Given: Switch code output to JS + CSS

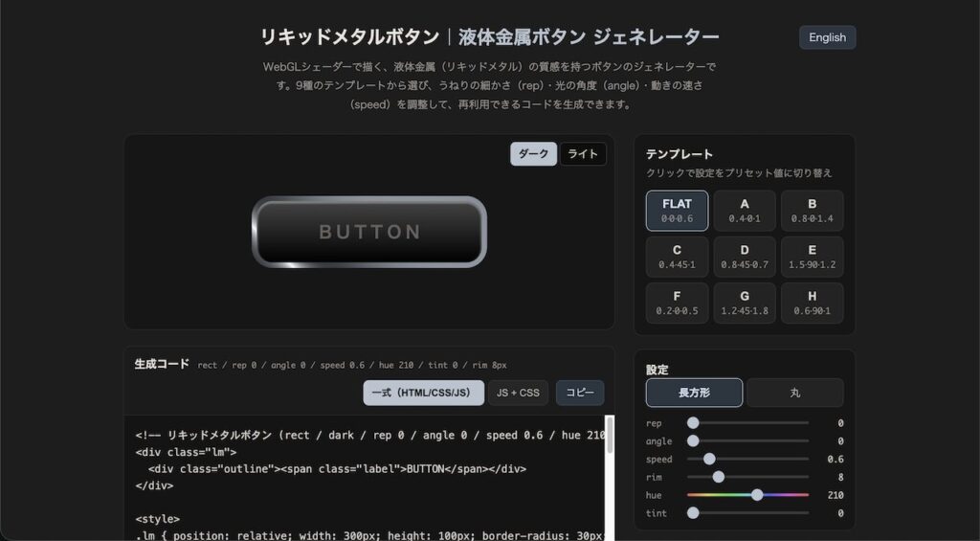Looking at the screenshot, I should click(518, 393).
